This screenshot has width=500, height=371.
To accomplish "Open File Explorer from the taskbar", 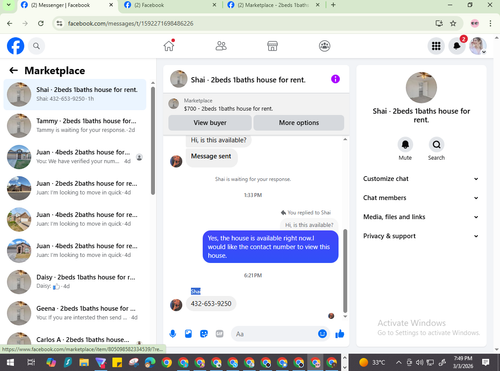I will point(84,362).
